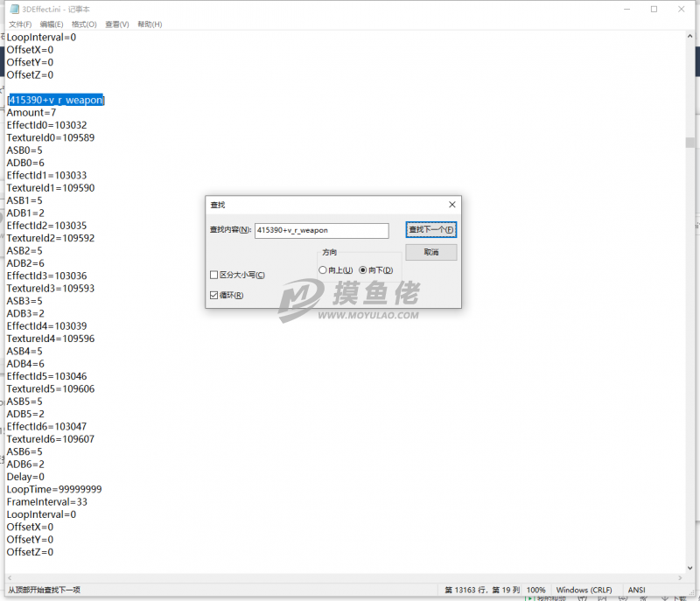Open the 编辑(E) menu
Image resolution: width=700 pixels, height=601 pixels.
coord(52,24)
